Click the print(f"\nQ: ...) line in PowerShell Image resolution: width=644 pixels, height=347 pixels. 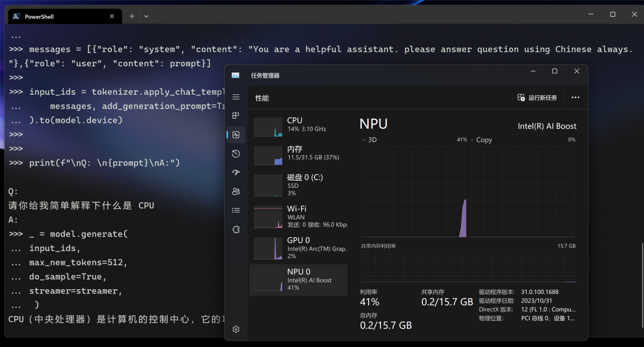104,163
